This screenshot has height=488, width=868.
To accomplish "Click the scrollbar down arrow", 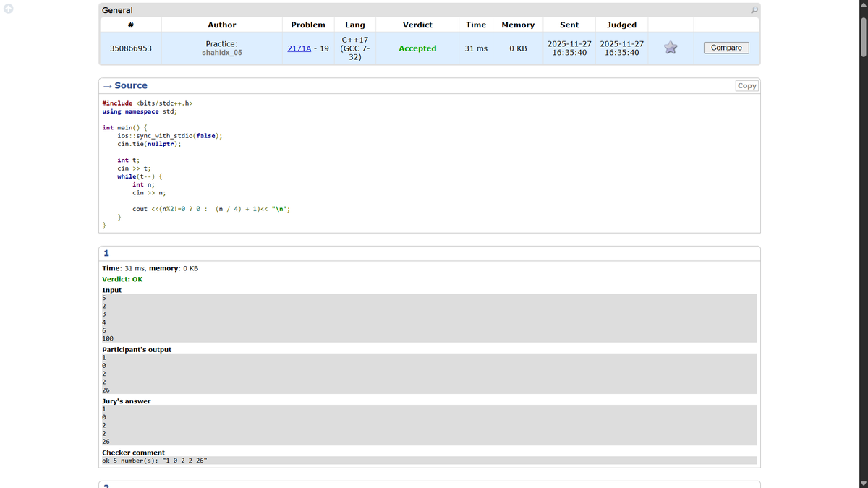I will pyautogui.click(x=863, y=482).
